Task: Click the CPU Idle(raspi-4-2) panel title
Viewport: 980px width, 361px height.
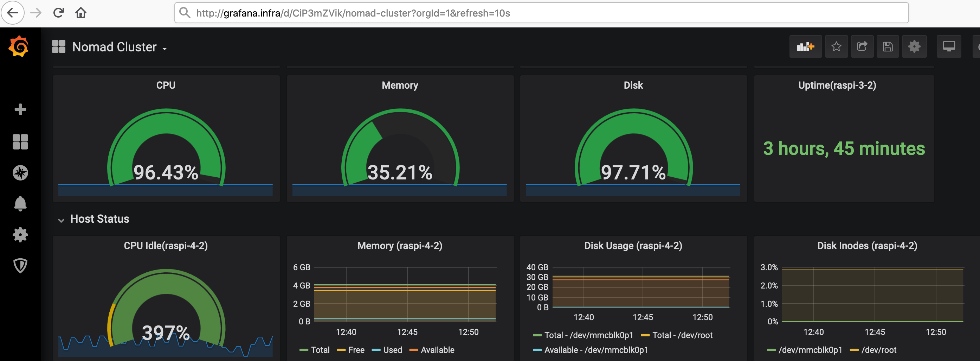Action: point(166,246)
